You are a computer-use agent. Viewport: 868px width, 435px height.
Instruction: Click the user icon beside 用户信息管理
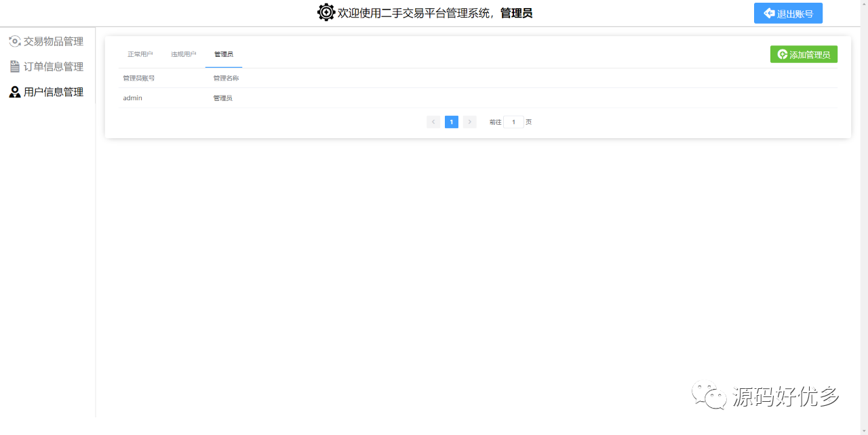pyautogui.click(x=15, y=92)
